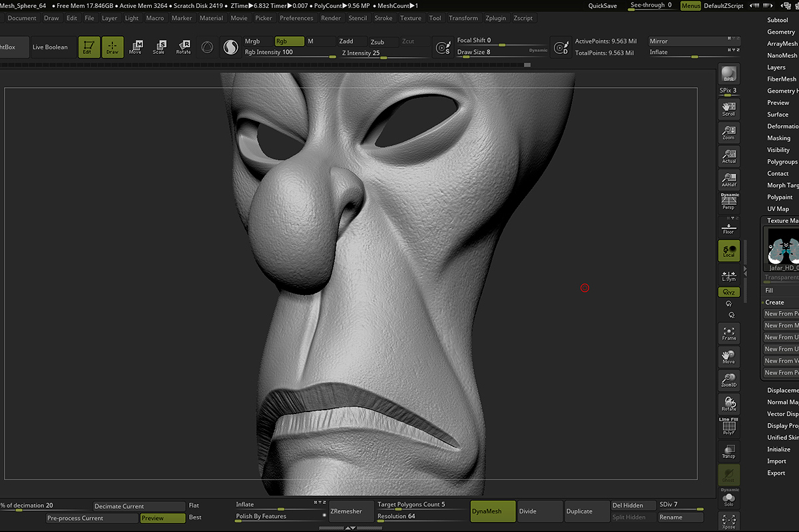This screenshot has height=532, width=799.
Task: Click the DynaMesh button
Action: 493,511
